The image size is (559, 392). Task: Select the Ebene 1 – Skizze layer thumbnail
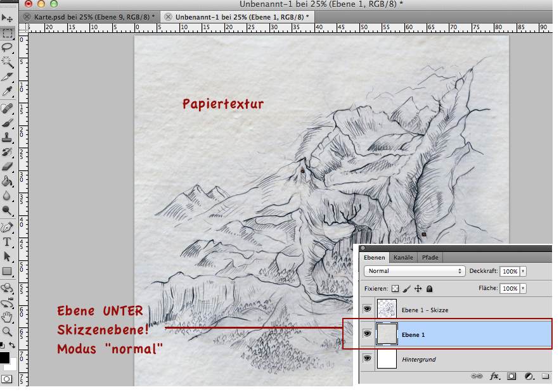coord(387,310)
